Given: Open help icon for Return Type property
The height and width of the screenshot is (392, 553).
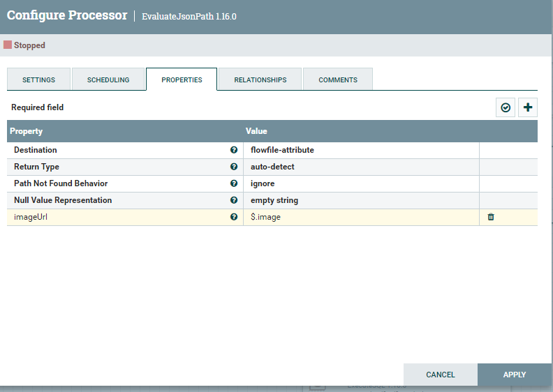Looking at the screenshot, I should pos(233,167).
